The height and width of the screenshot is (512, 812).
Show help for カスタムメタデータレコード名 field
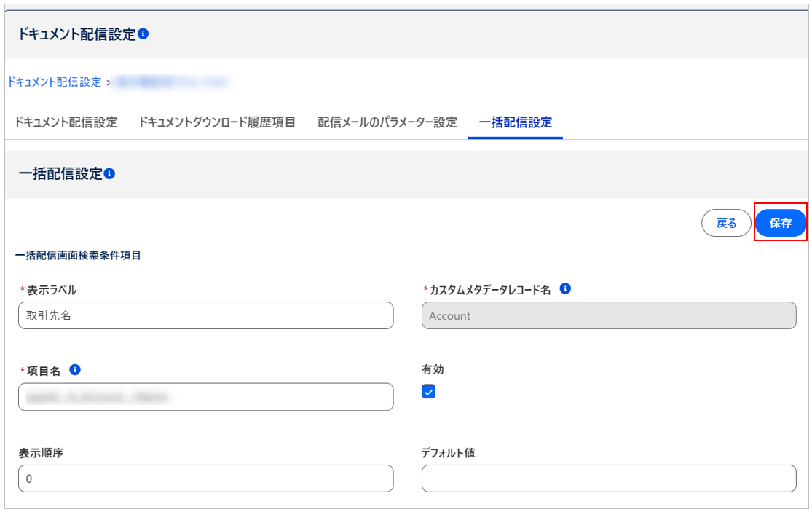tap(565, 289)
